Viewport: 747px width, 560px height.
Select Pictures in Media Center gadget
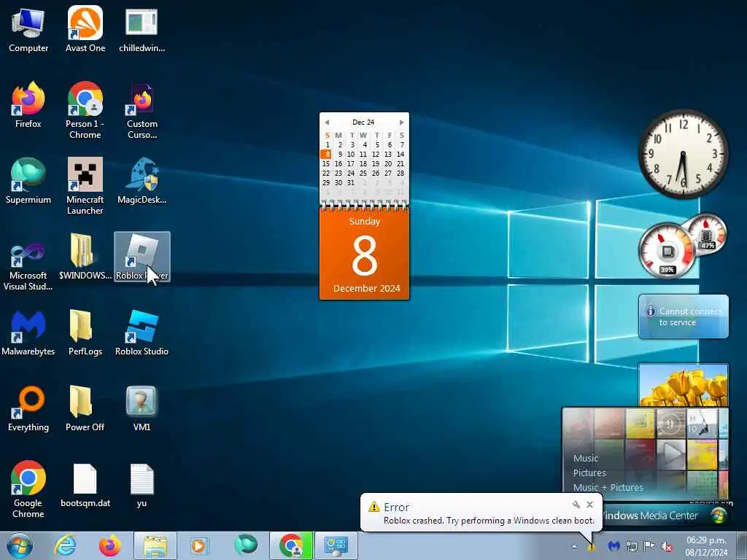click(x=589, y=472)
